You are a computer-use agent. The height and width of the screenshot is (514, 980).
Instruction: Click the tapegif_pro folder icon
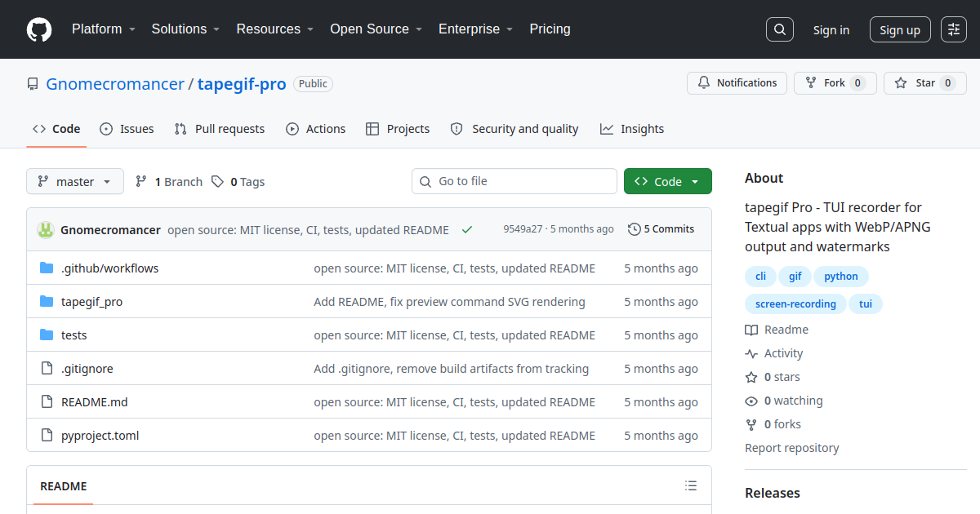point(47,302)
